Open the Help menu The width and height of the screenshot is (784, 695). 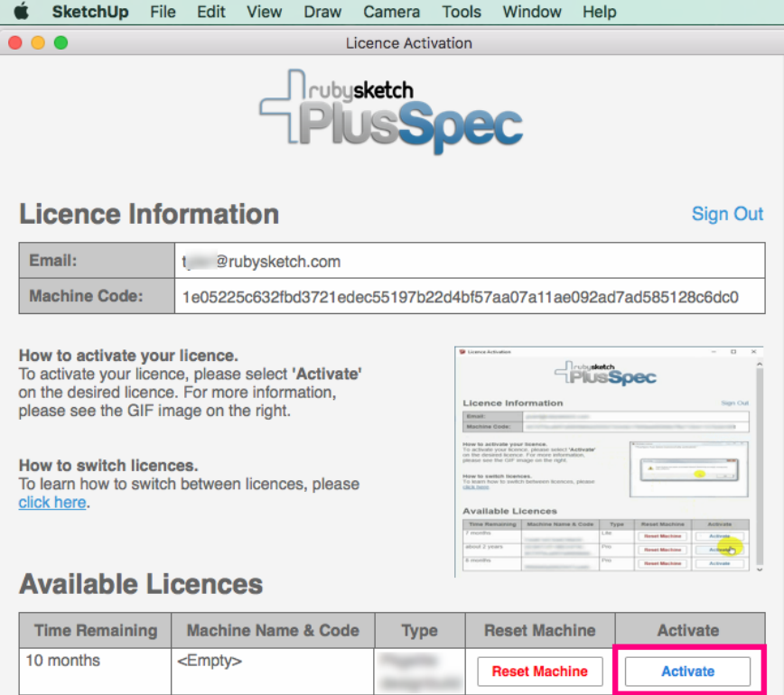600,12
